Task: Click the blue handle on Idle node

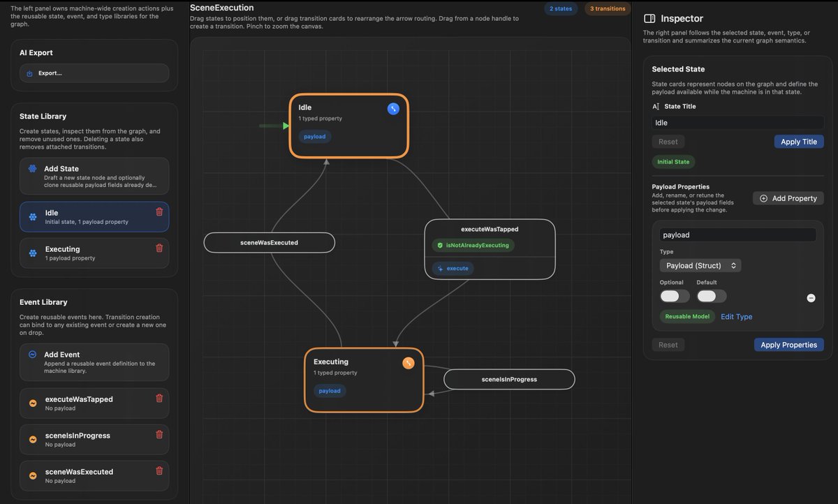Action: coord(393,108)
